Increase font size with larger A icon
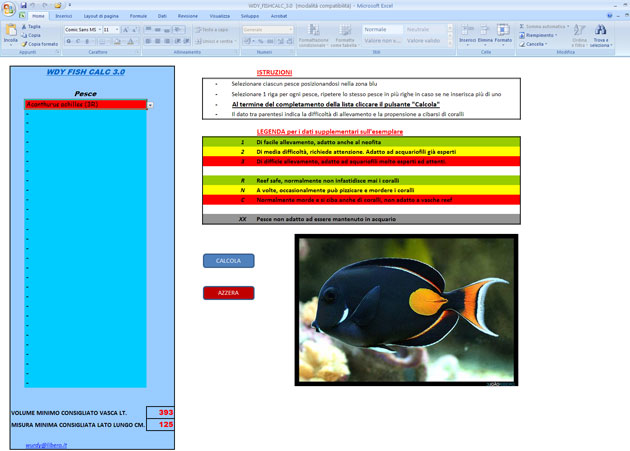This screenshot has height=451, width=630. pos(125,30)
